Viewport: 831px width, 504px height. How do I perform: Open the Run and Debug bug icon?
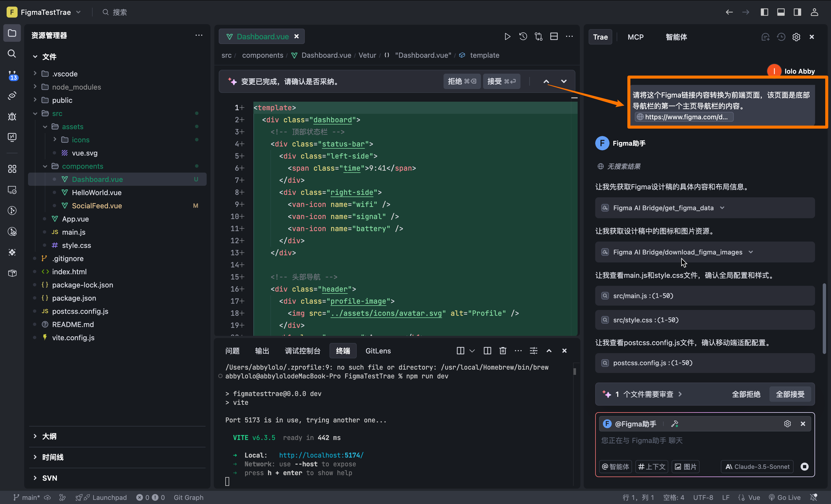click(x=12, y=117)
